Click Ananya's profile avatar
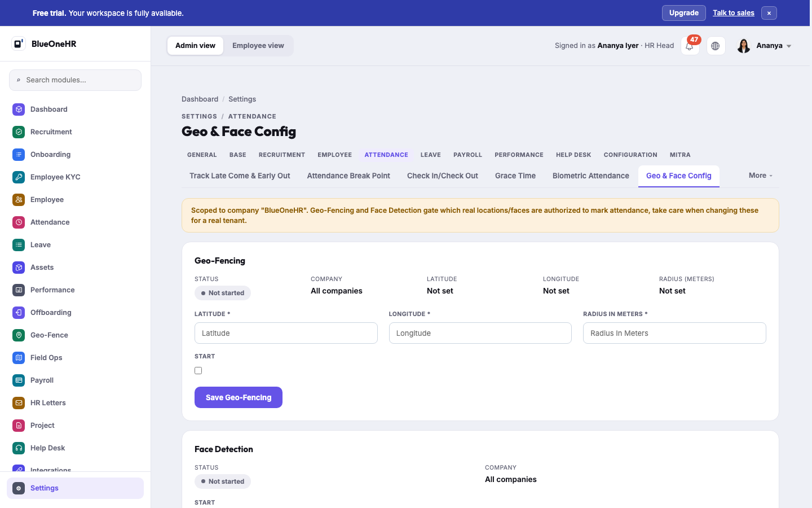 [x=744, y=46]
